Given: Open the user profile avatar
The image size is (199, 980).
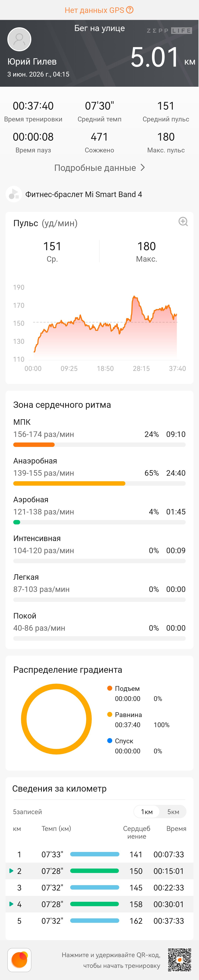Looking at the screenshot, I should pos(19,39).
